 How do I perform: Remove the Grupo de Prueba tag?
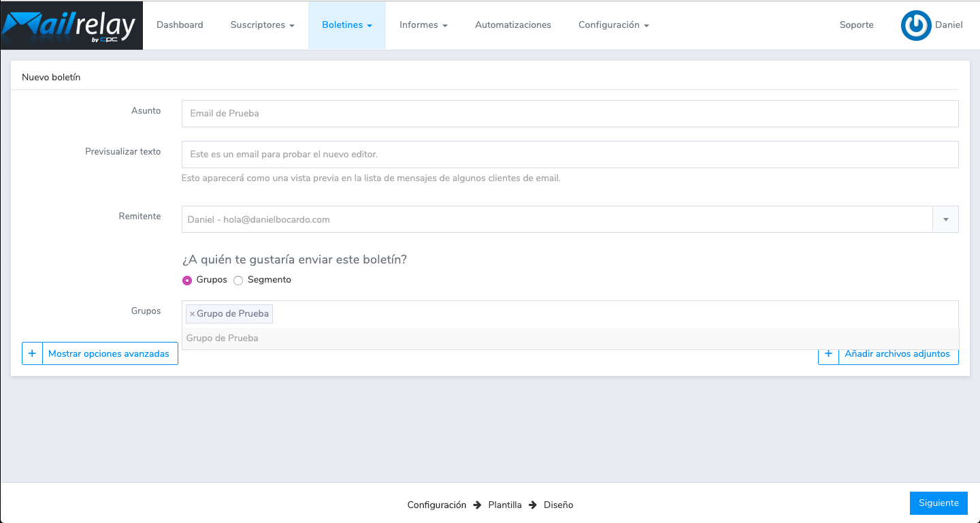point(192,314)
